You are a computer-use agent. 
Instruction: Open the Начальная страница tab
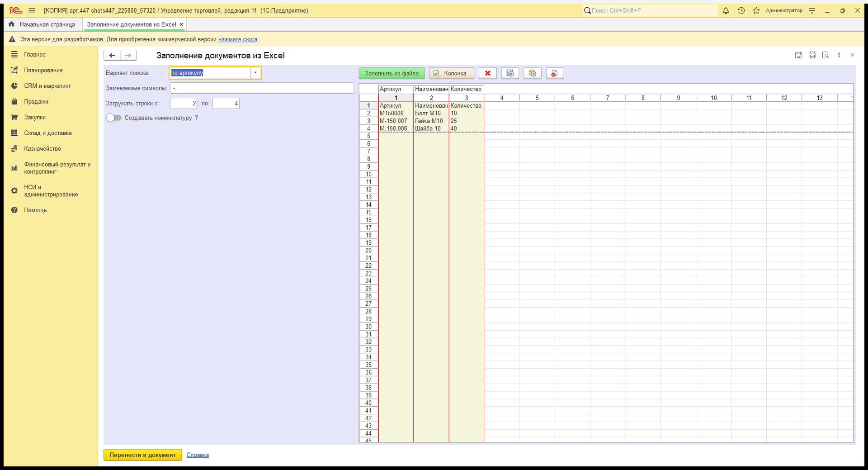click(43, 24)
